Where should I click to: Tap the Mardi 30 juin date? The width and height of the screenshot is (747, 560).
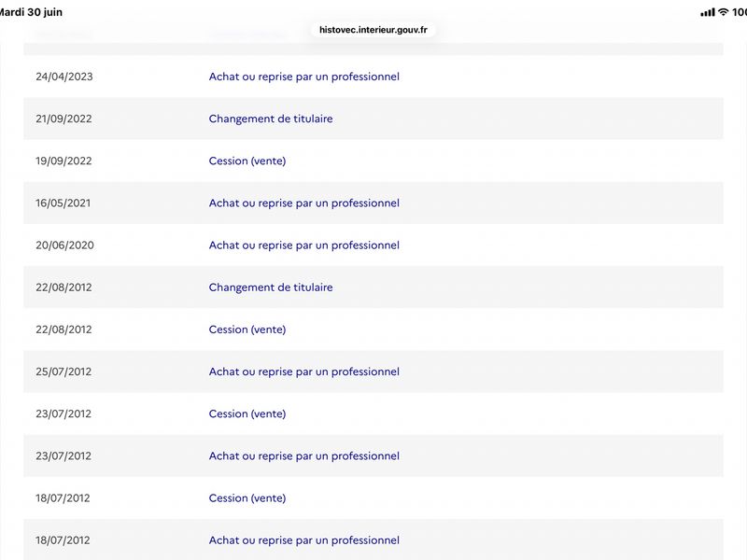(x=31, y=12)
